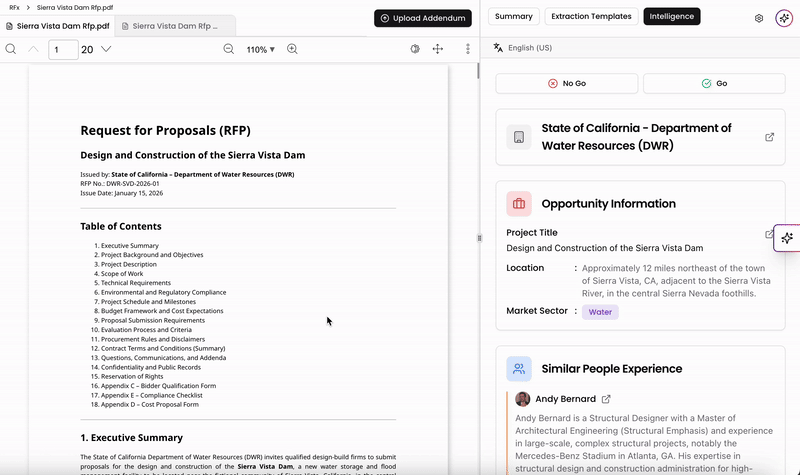This screenshot has width=800, height=475.
Task: Open the vertical three-dot more options menu
Action: (468, 49)
